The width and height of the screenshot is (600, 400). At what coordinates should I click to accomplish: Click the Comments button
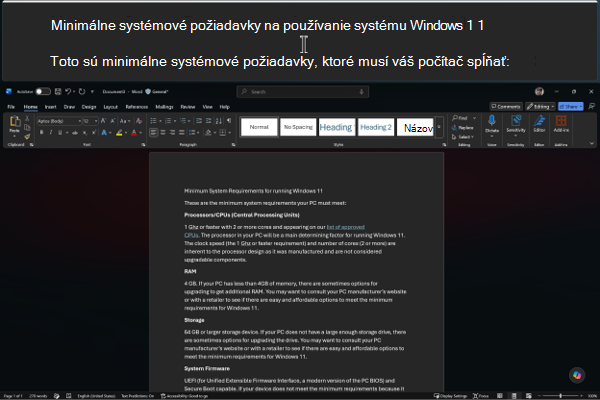click(x=506, y=106)
